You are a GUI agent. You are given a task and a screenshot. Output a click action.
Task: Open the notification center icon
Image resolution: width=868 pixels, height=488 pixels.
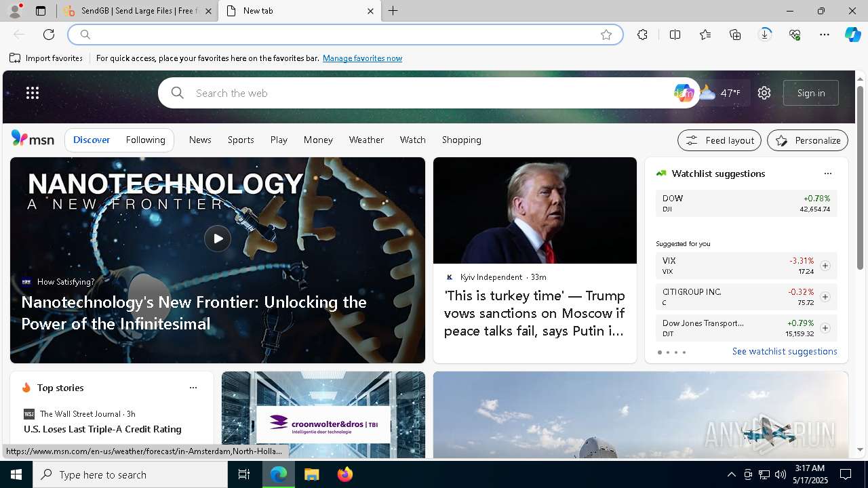click(x=846, y=474)
